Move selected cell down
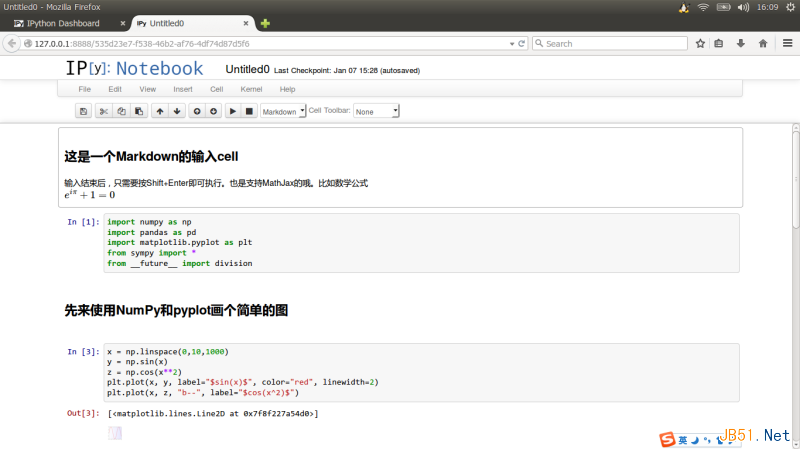 pyautogui.click(x=177, y=111)
